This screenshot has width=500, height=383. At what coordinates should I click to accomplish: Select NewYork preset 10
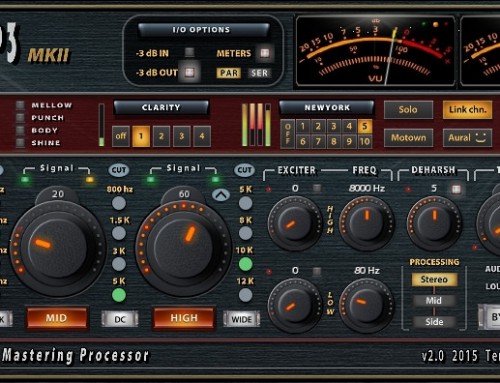[x=365, y=141]
